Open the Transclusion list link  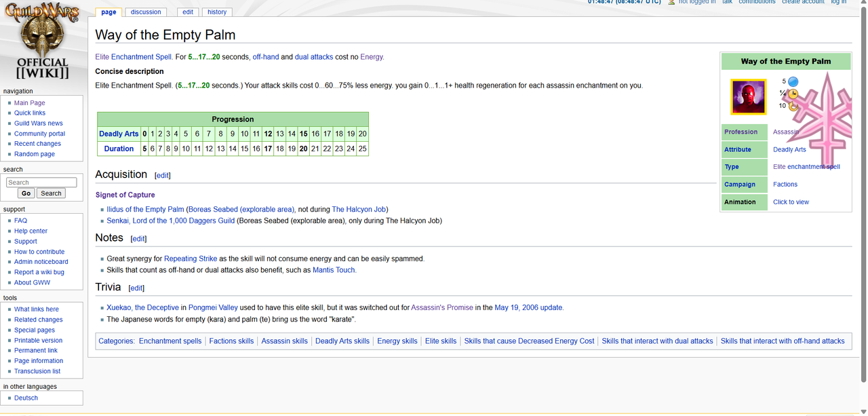pyautogui.click(x=37, y=371)
